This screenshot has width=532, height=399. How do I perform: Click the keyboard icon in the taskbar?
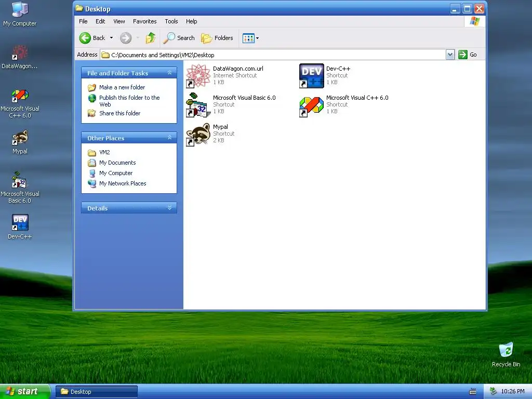[x=472, y=392]
